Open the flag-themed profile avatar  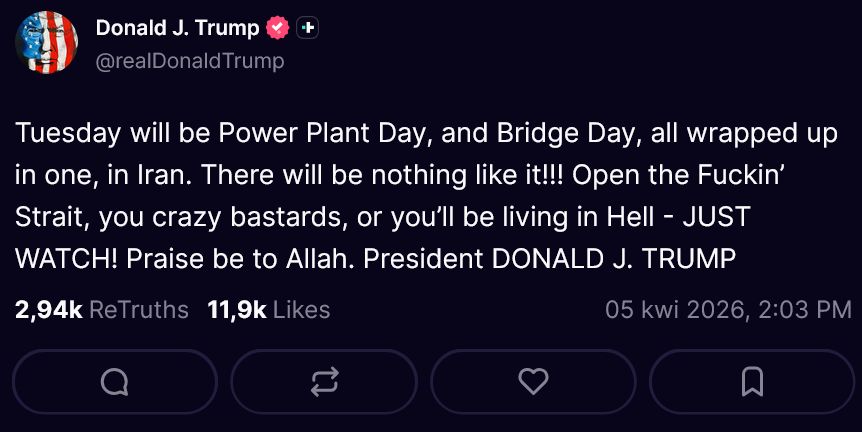point(46,44)
